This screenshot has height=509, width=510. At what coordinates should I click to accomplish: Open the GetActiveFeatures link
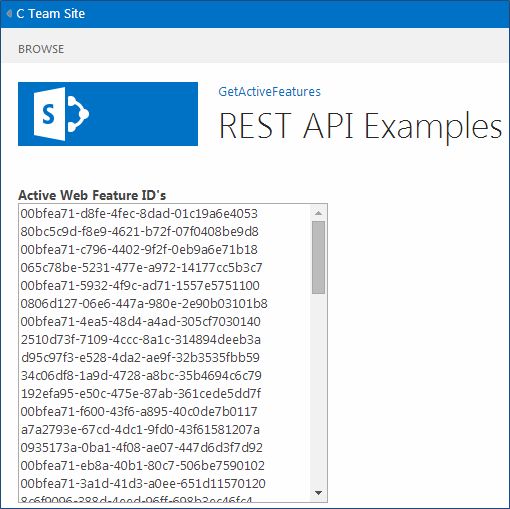click(269, 92)
